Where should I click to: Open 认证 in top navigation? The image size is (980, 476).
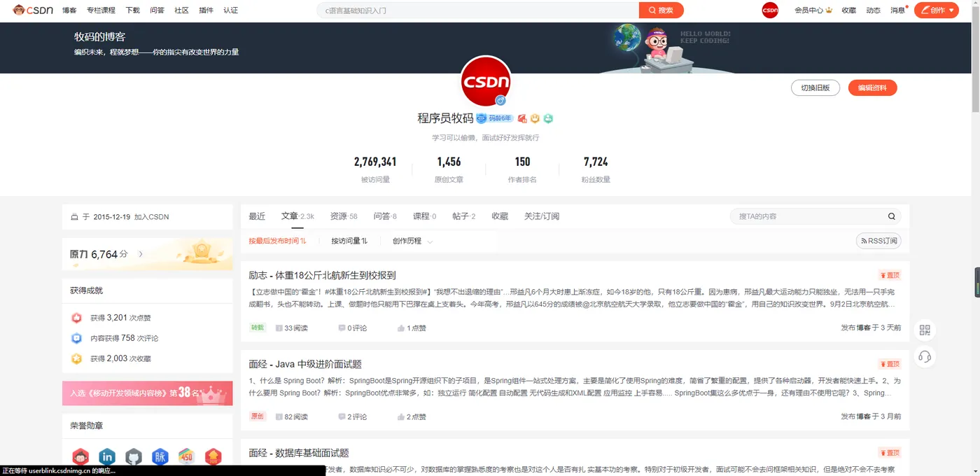[x=230, y=10]
